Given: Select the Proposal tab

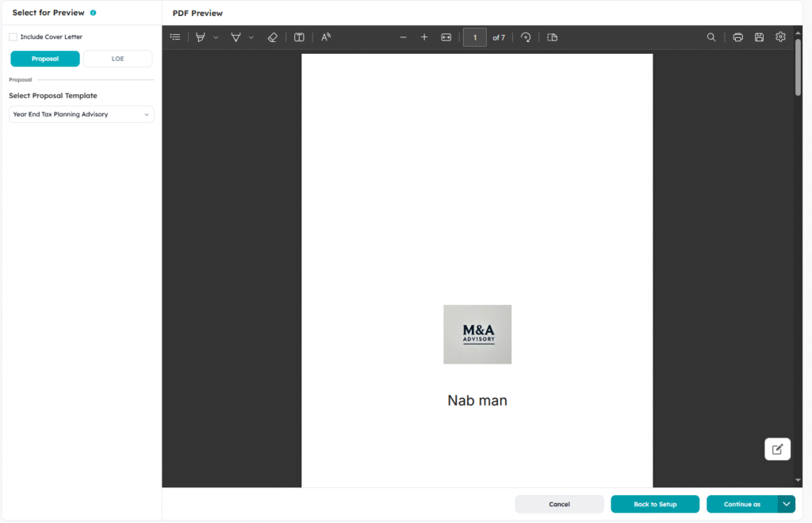Looking at the screenshot, I should click(x=45, y=59).
